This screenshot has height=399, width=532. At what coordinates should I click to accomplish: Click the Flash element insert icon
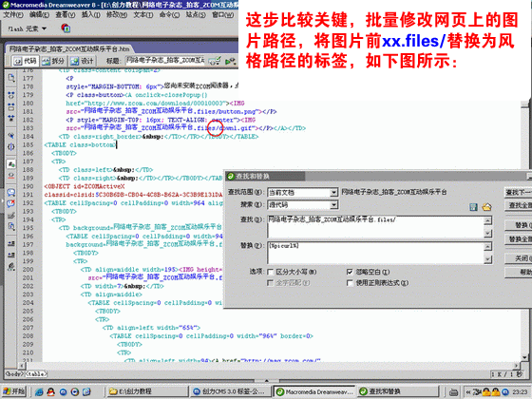(66, 28)
